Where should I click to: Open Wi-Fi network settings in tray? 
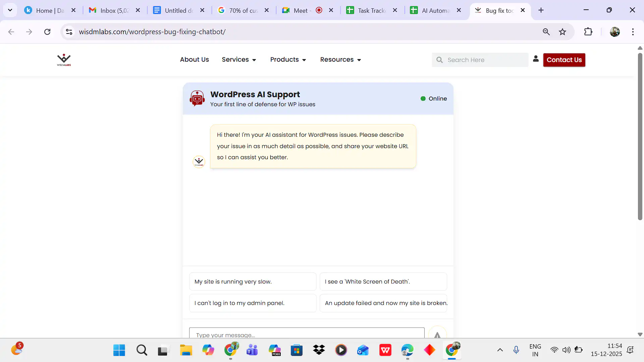pos(554,350)
